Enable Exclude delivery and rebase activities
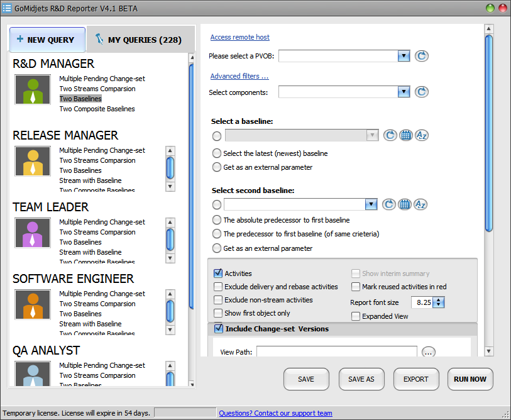This screenshot has width=511, height=420. tap(218, 287)
